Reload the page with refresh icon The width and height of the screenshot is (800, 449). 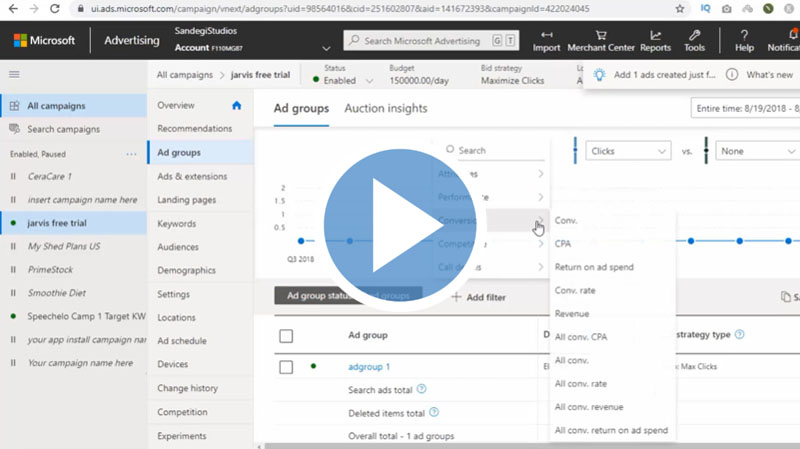pos(55,9)
